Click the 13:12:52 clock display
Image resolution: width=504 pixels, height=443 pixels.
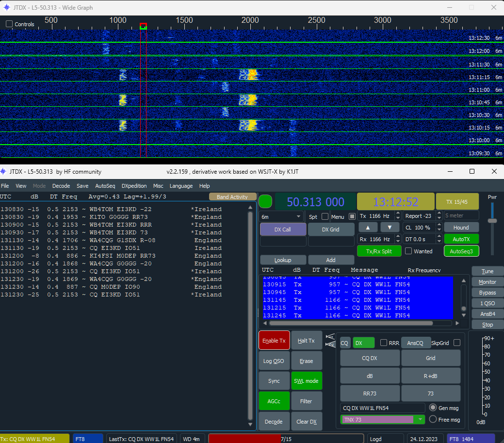pos(396,201)
